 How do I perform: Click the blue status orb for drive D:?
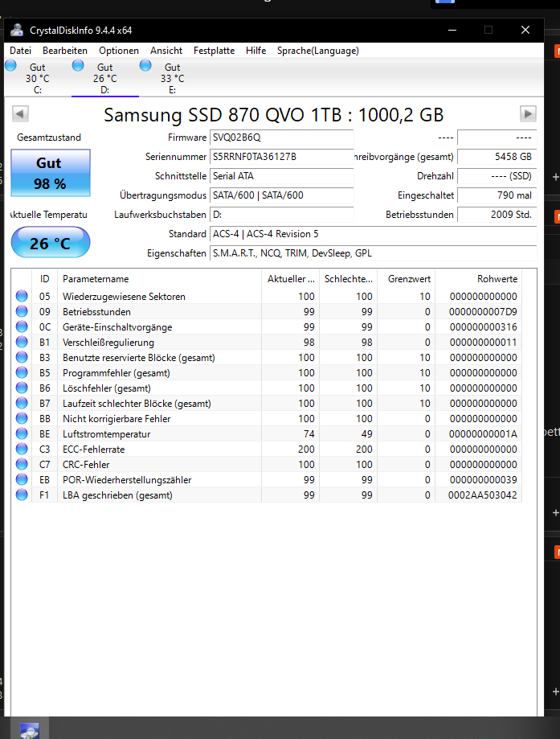(x=78, y=65)
